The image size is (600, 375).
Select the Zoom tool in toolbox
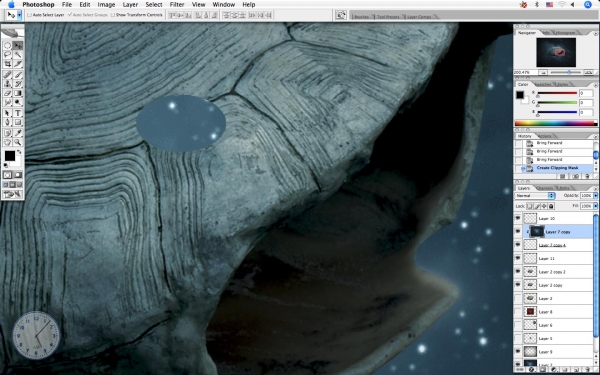(18, 142)
